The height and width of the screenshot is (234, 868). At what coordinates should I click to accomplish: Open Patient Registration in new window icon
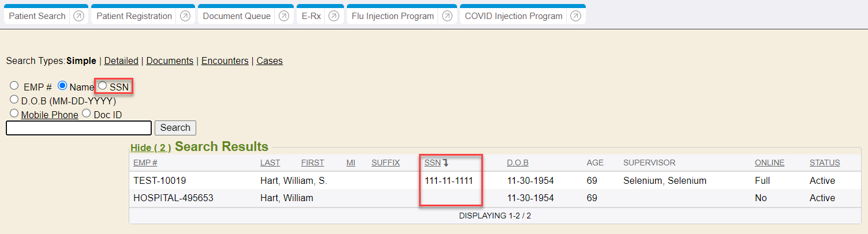(185, 16)
